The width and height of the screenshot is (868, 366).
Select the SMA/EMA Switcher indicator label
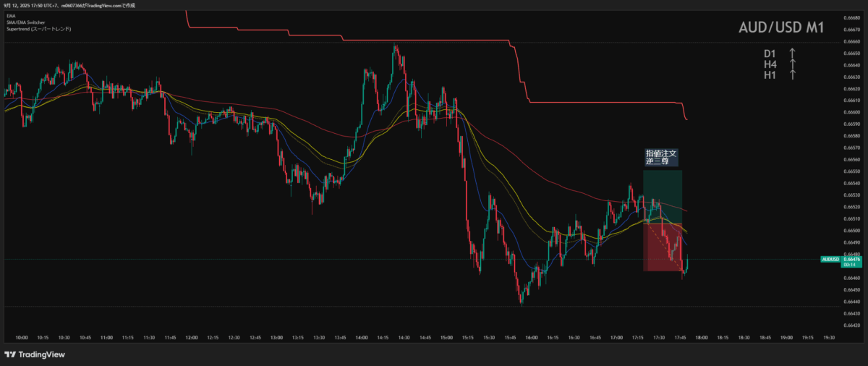click(x=26, y=22)
